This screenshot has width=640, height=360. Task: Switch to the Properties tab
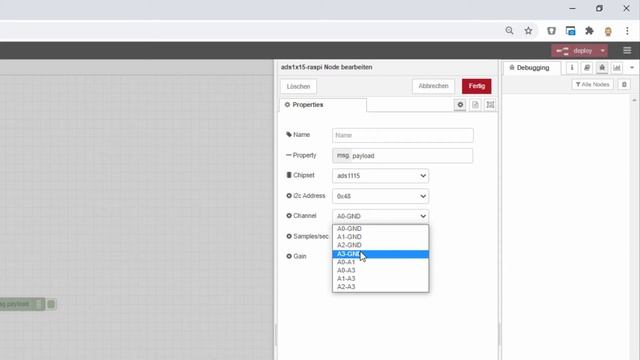tap(323, 105)
